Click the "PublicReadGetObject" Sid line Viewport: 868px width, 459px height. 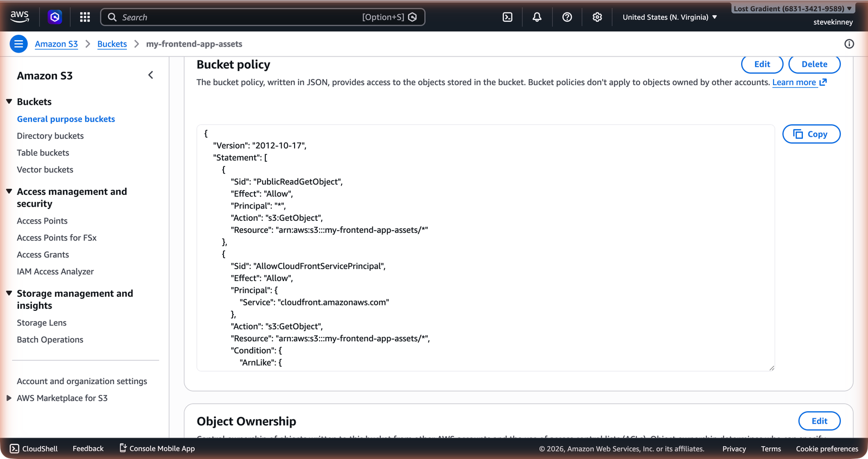click(x=286, y=182)
